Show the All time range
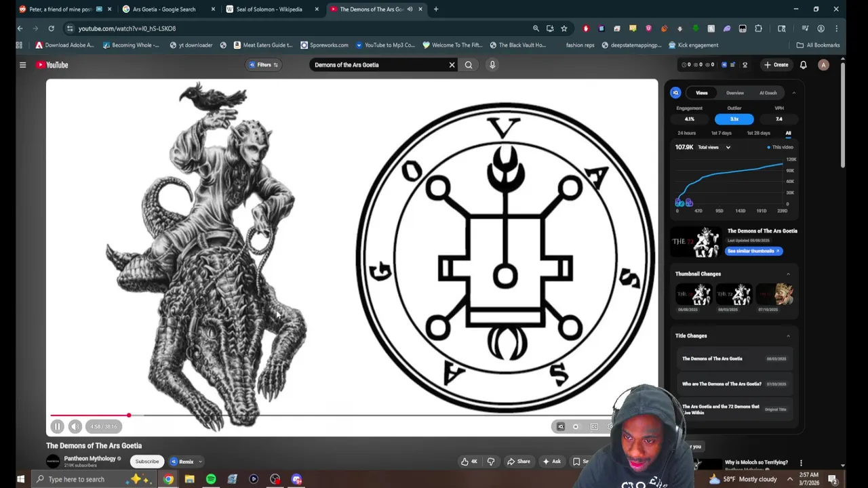 788,134
